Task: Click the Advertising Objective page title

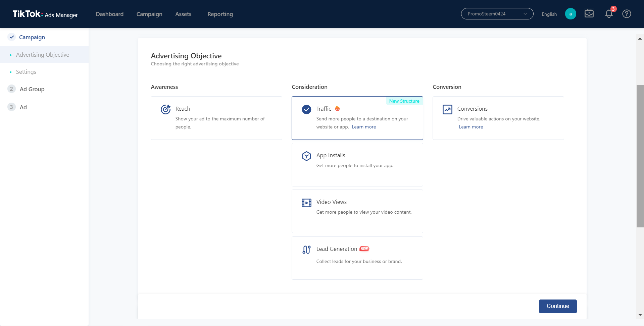Action: [x=186, y=56]
